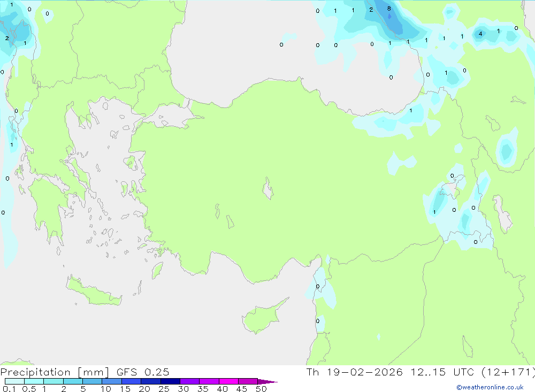
Task: Click the '12..15 UTC' time text
Action: pos(442,372)
